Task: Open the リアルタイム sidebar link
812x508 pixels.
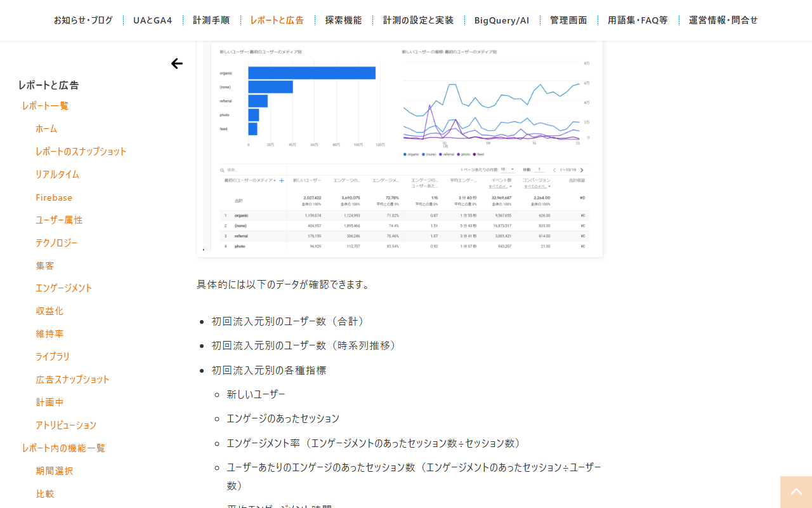Action: pyautogui.click(x=57, y=174)
